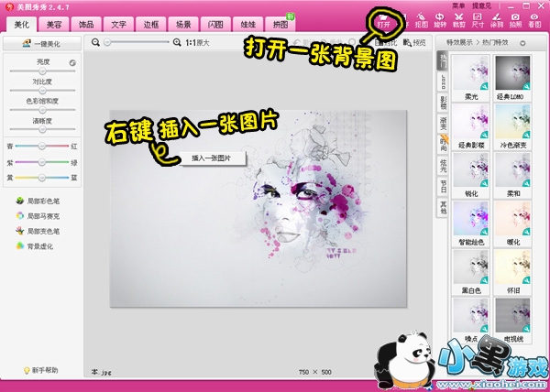This screenshot has width=550, height=392.
Task: Open the 菜单 menu in title bar
Action: point(458,6)
